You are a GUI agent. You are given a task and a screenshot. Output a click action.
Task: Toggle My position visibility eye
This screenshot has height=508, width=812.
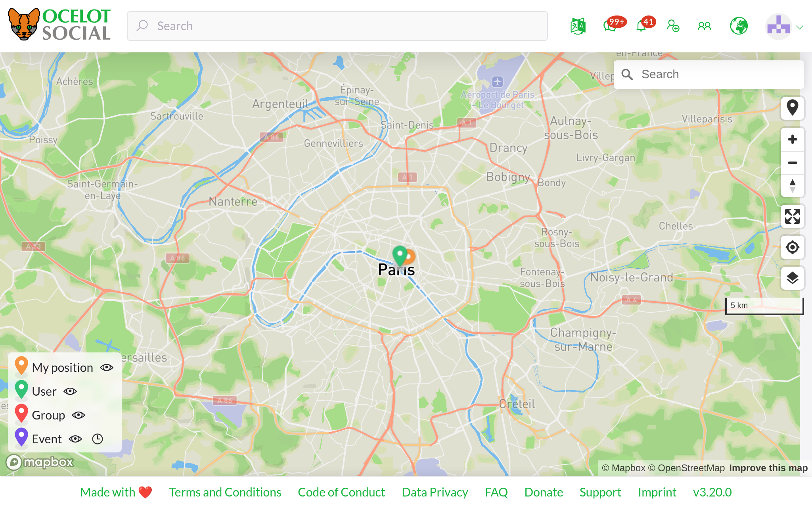click(x=107, y=368)
